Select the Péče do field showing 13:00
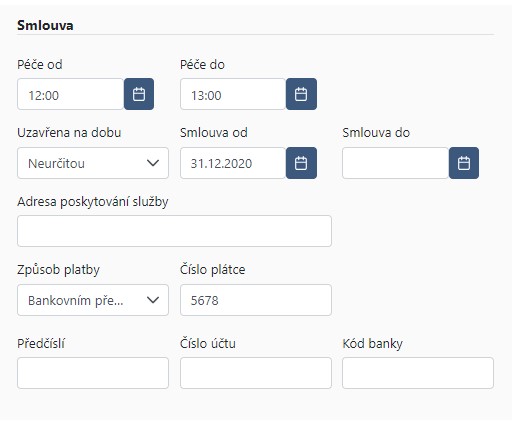512x432 pixels. 233,94
